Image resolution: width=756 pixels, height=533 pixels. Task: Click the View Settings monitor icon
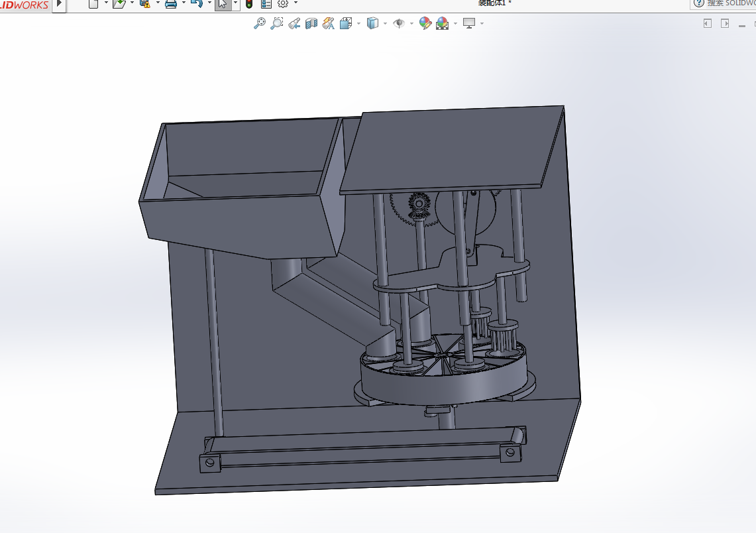point(469,23)
